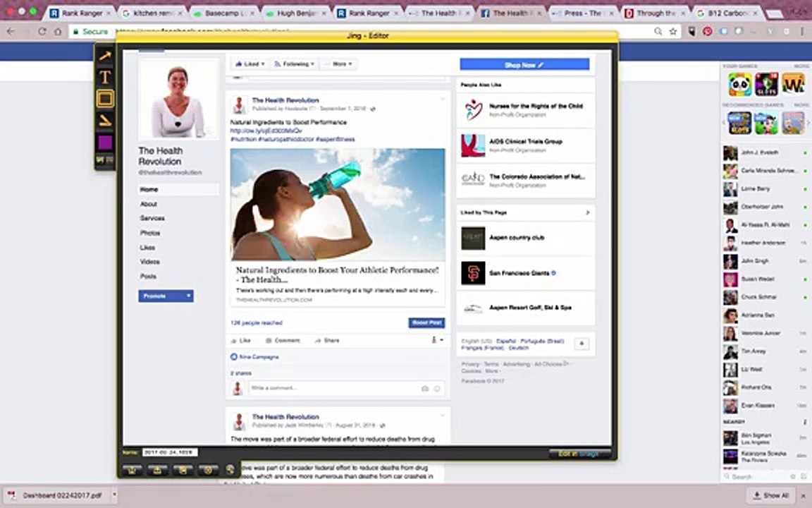The width and height of the screenshot is (812, 508).
Task: Share the water bottle post
Action: click(327, 341)
